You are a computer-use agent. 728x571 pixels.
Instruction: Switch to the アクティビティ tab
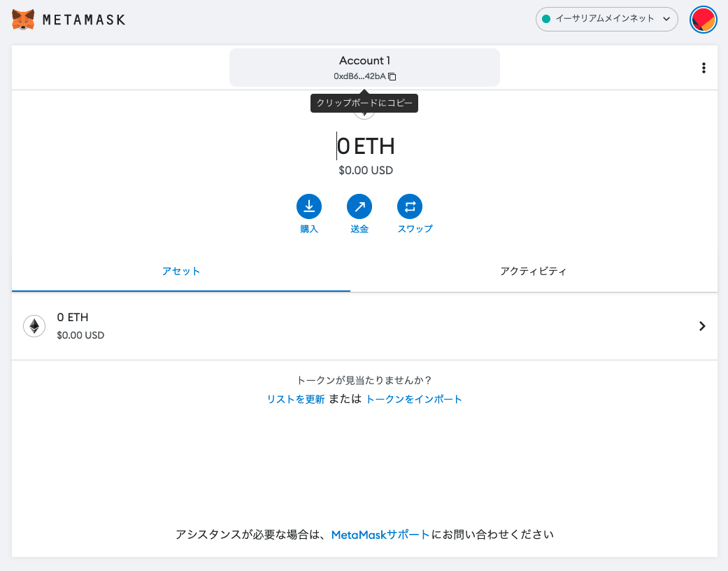[533, 272]
